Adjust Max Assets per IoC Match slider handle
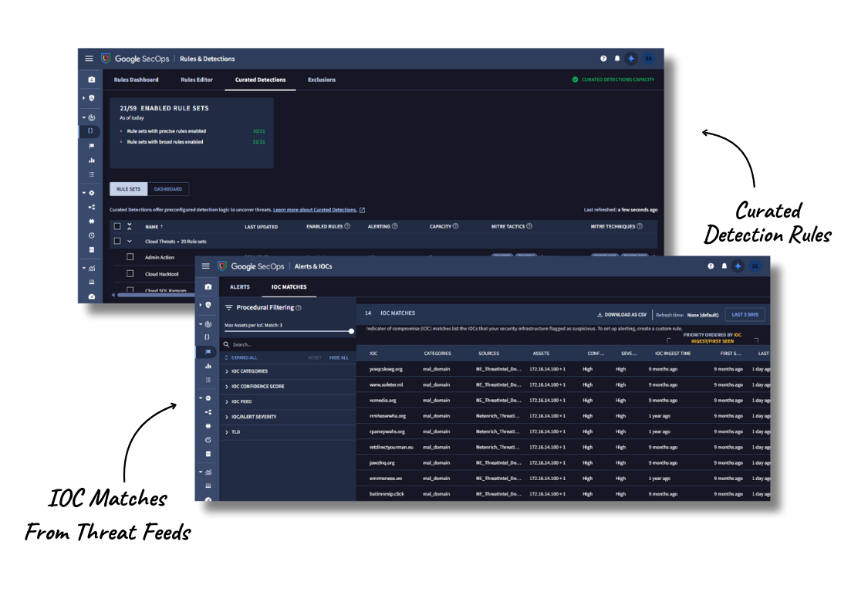Image resolution: width=868 pixels, height=599 pixels. click(351, 331)
